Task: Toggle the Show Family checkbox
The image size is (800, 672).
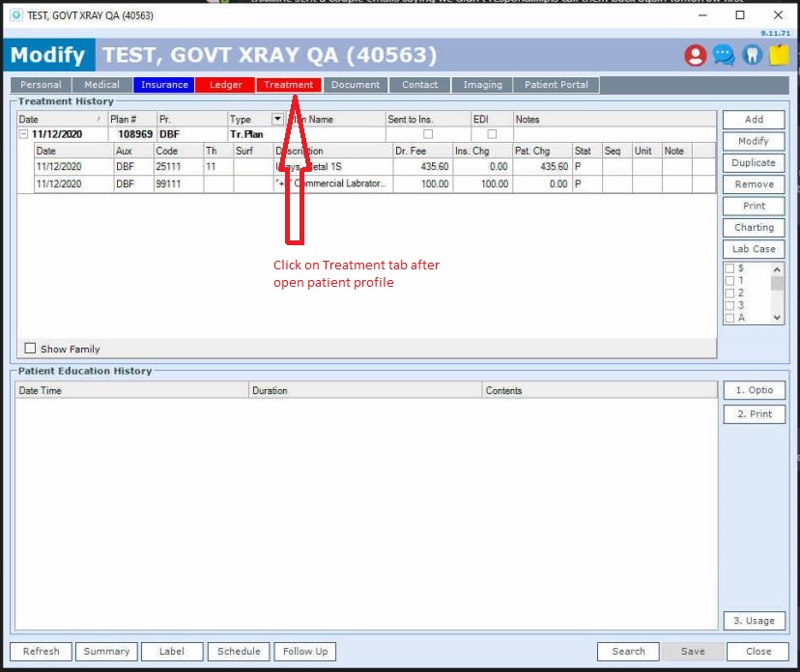Action: [30, 349]
